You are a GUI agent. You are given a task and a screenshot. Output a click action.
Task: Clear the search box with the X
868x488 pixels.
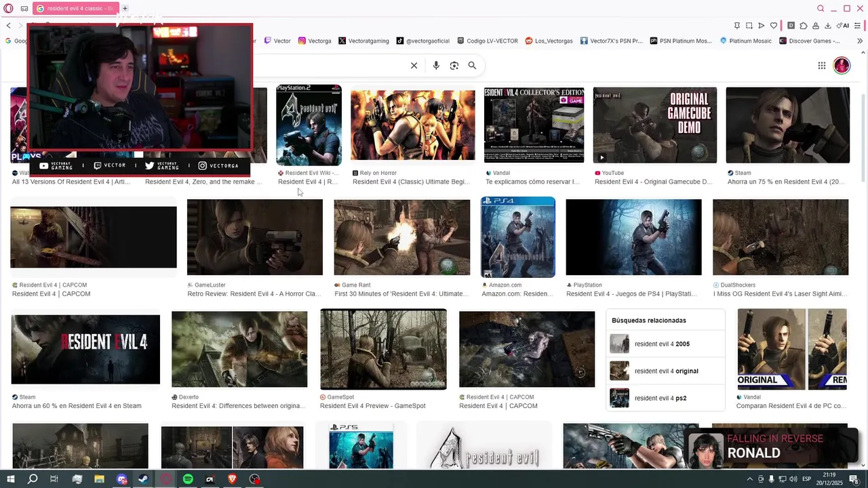414,65
